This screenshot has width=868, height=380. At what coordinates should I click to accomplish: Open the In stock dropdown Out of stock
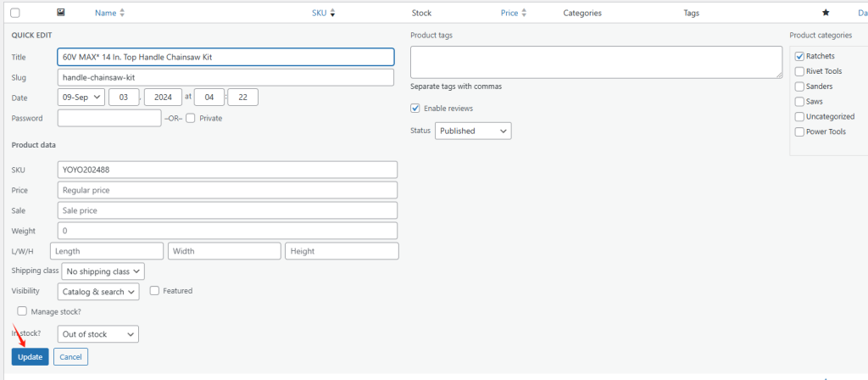tap(98, 334)
